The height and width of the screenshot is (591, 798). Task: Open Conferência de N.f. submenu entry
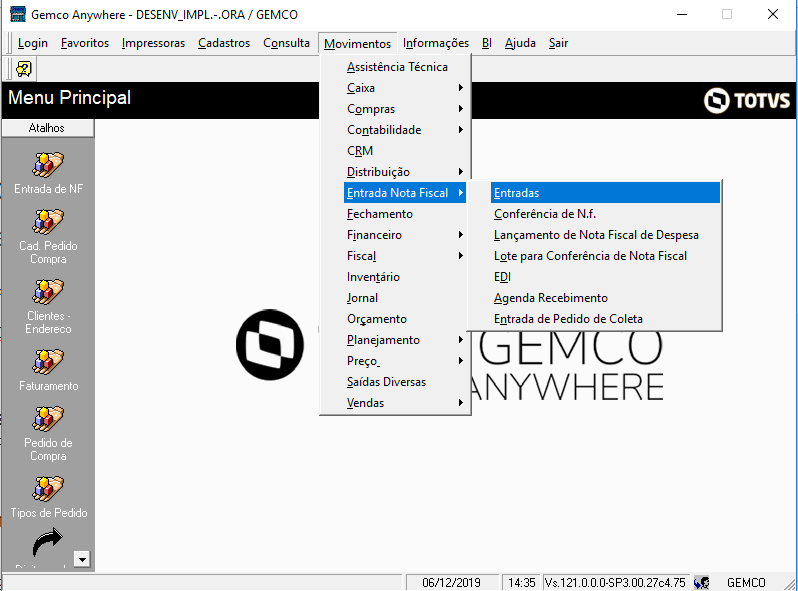pos(605,214)
